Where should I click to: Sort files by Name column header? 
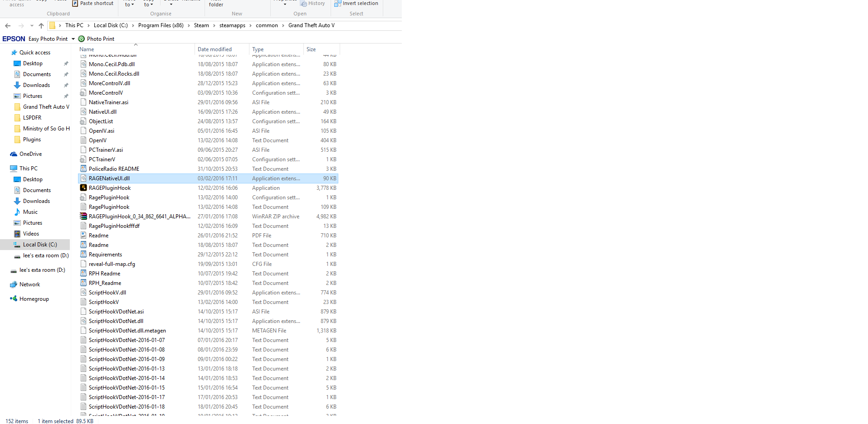pos(87,49)
